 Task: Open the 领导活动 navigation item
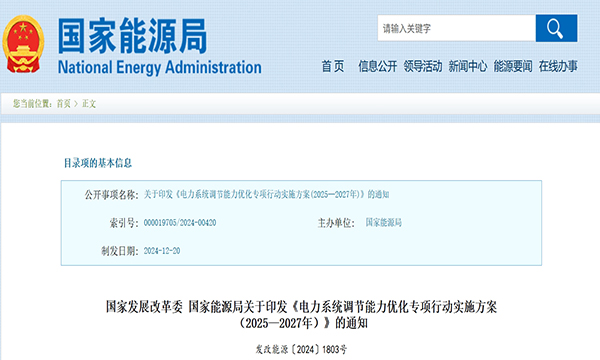(x=422, y=66)
